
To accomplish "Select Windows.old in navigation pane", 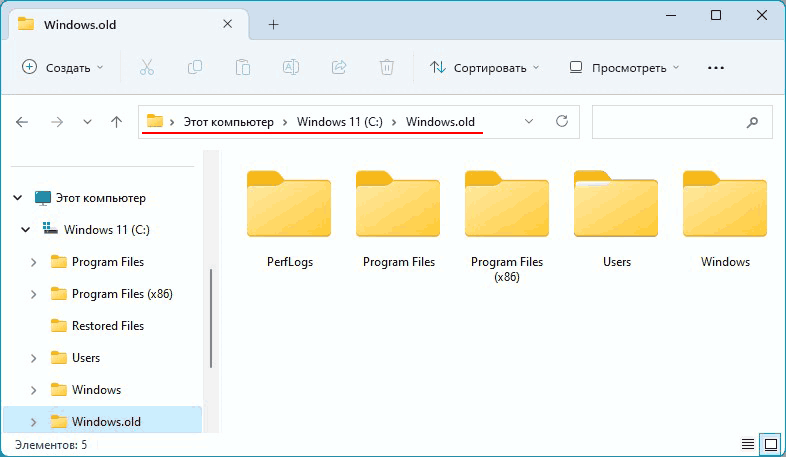I will point(106,422).
